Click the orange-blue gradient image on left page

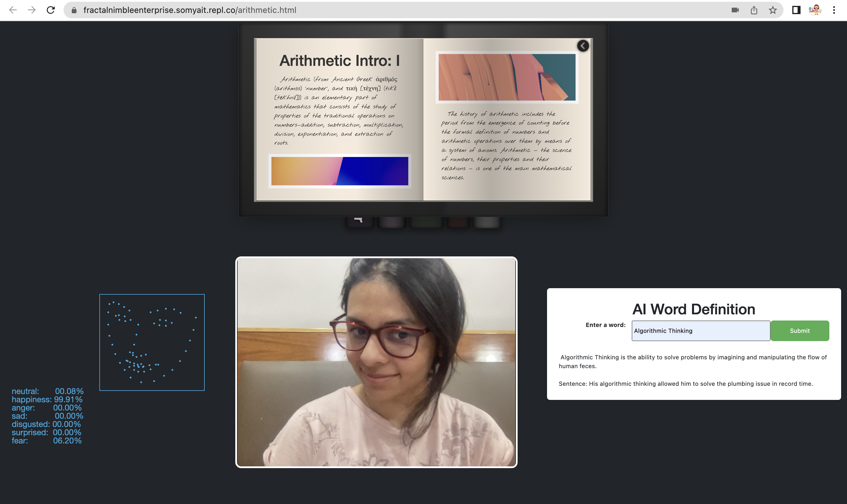(x=340, y=171)
